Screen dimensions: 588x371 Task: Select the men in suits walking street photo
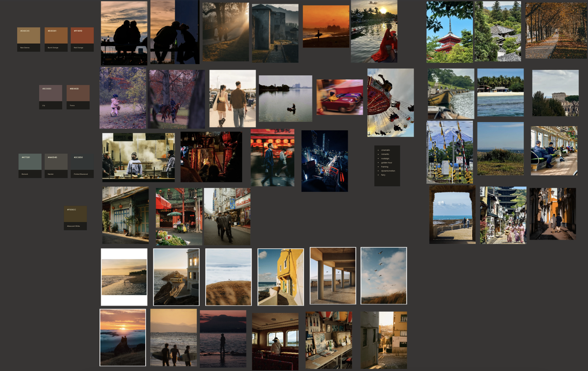[x=227, y=217]
